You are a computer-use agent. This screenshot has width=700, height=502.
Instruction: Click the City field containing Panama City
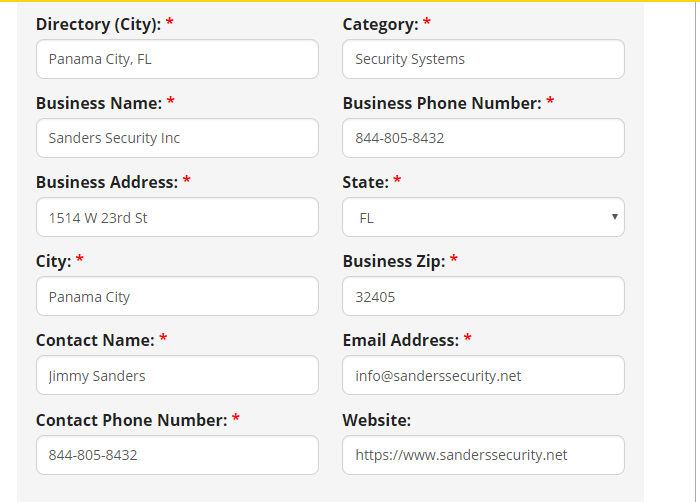[177, 296]
